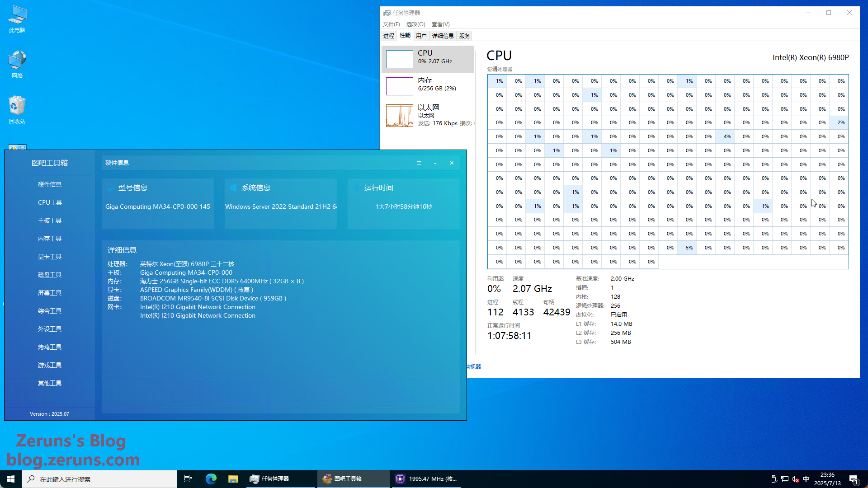This screenshot has height=488, width=868.
Task: Select the 内存 memory graph thumbnail
Action: (x=400, y=86)
